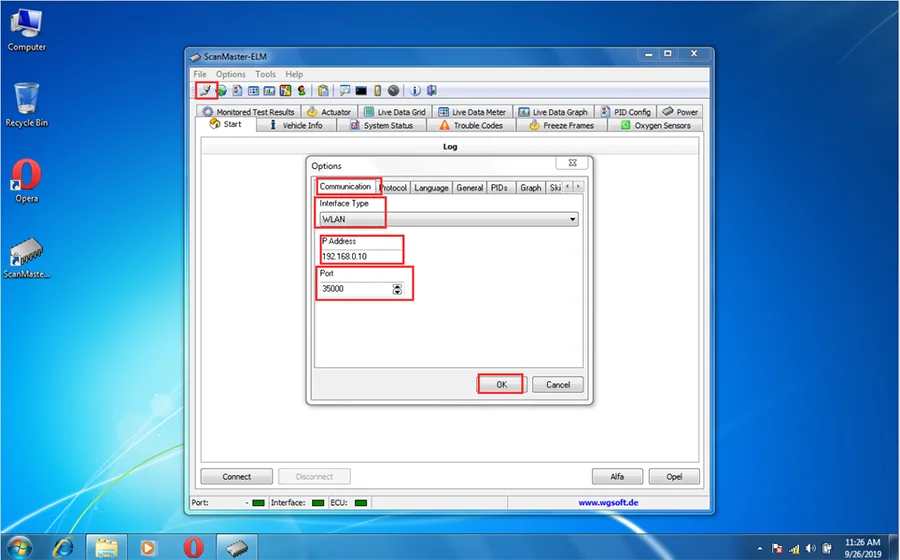
Task: Click the report document toolbar icon
Action: [237, 91]
